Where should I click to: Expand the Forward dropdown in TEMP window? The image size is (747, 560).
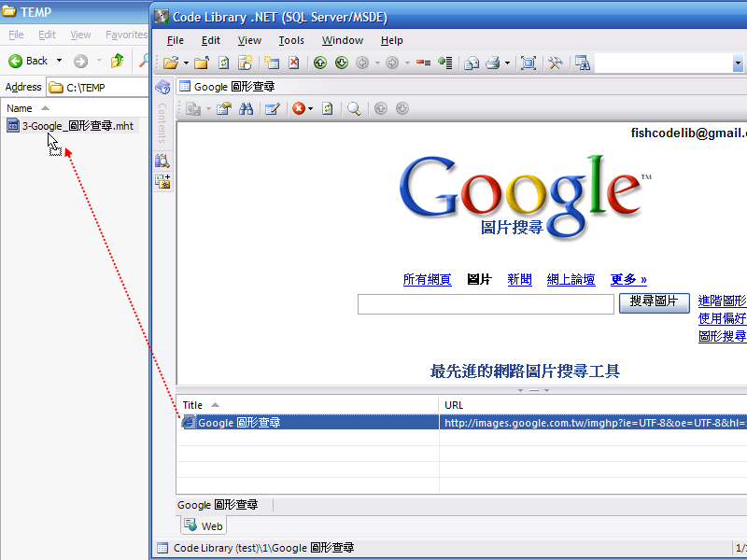99,61
